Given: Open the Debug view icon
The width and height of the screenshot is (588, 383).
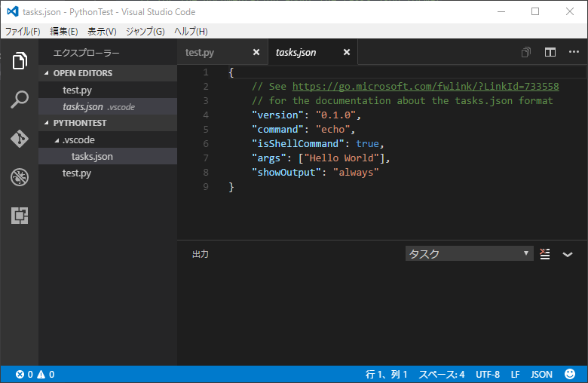Looking at the screenshot, I should [20, 177].
